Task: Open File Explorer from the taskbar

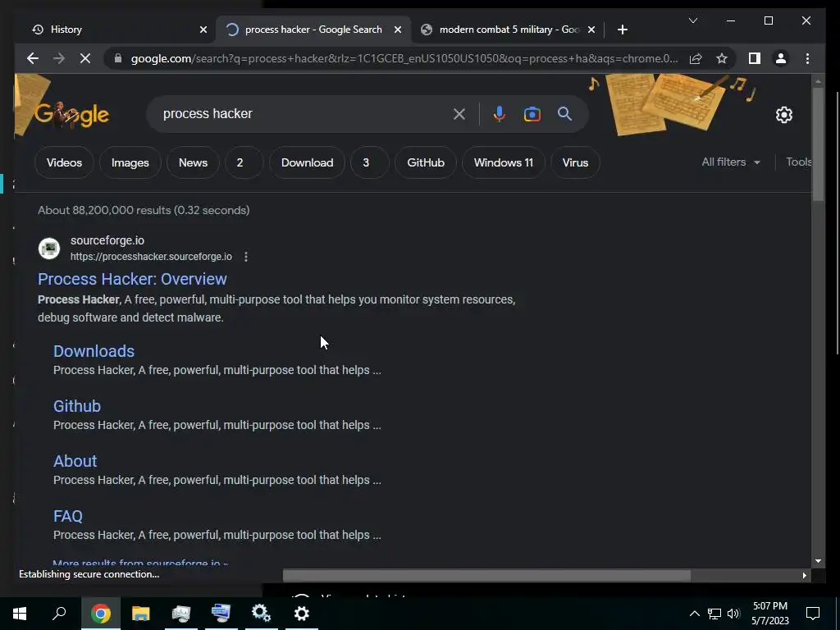Action: 140,614
